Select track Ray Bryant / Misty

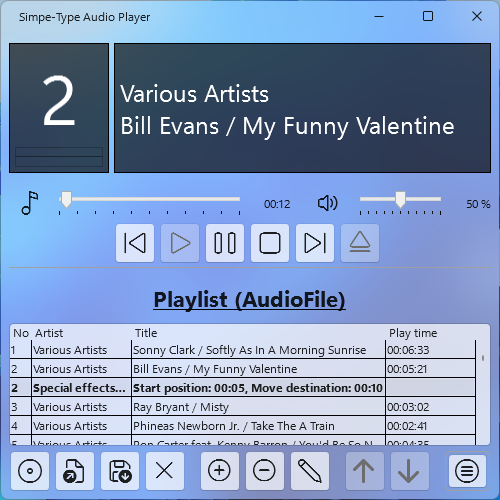coord(243,407)
